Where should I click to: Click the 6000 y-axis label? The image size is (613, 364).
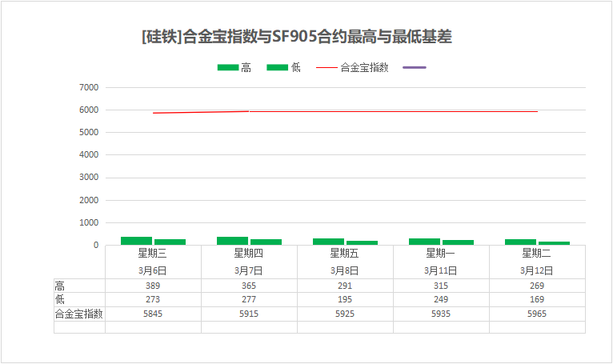coord(89,110)
